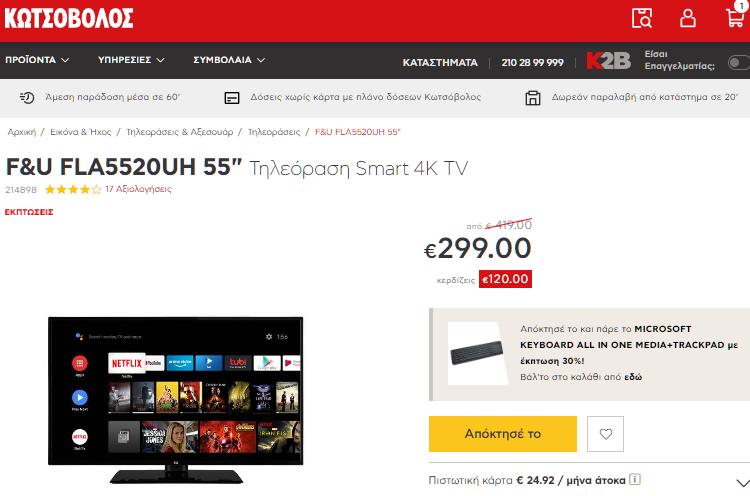Click the store pickup icon
This screenshot has width=750, height=496.
[x=533, y=98]
